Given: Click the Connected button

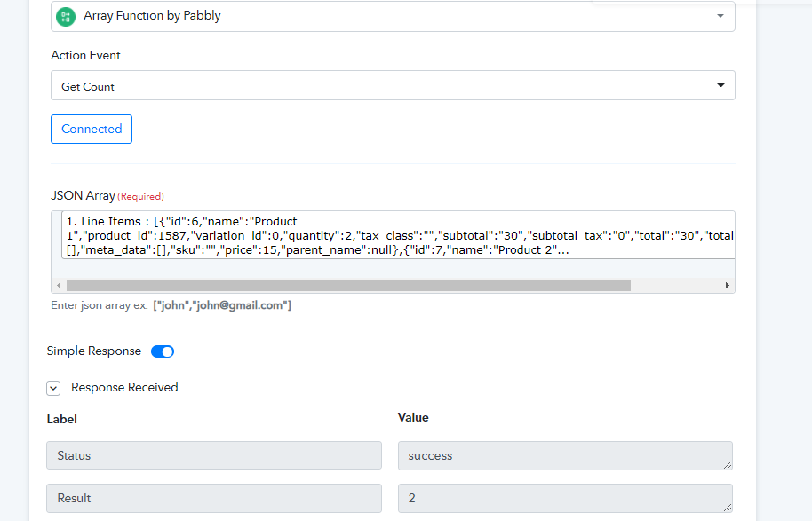Looking at the screenshot, I should [92, 129].
